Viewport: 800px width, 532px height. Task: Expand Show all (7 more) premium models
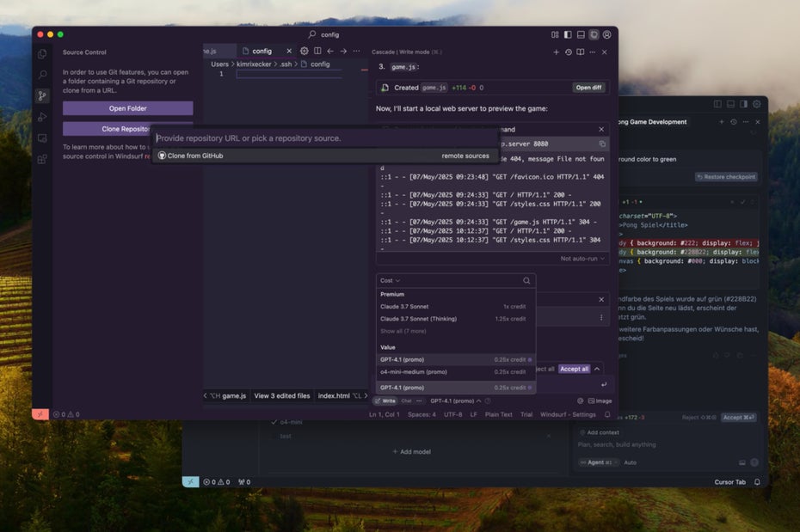point(403,331)
